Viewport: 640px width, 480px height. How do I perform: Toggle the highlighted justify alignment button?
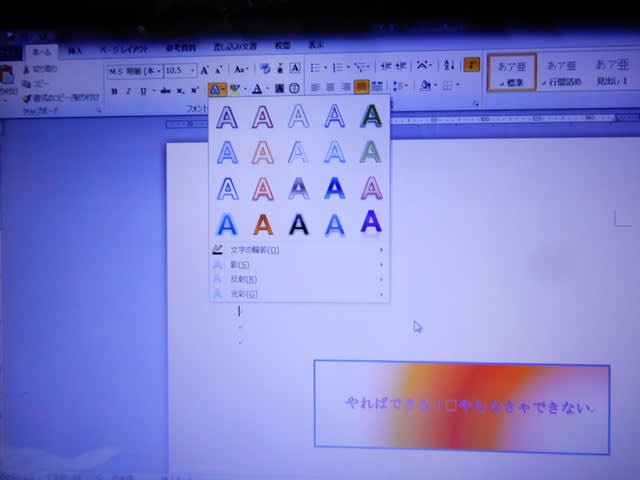click(362, 88)
